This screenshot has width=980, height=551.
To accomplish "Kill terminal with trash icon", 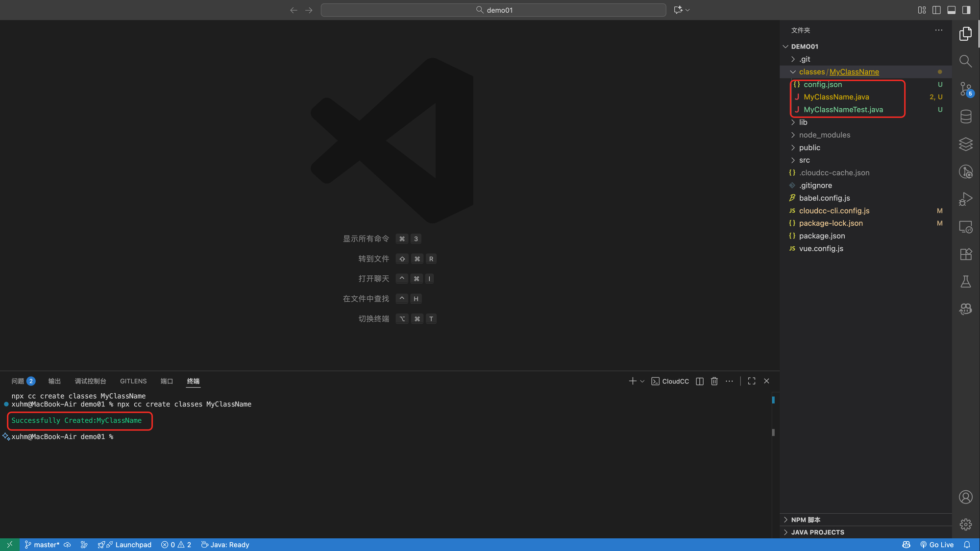I will click(714, 381).
